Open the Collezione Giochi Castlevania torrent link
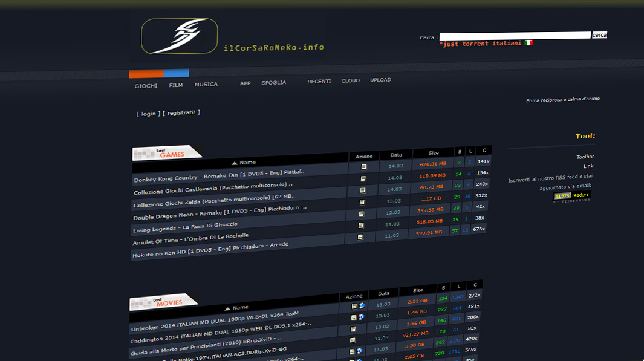The height and width of the screenshot is (361, 644). tap(213, 190)
